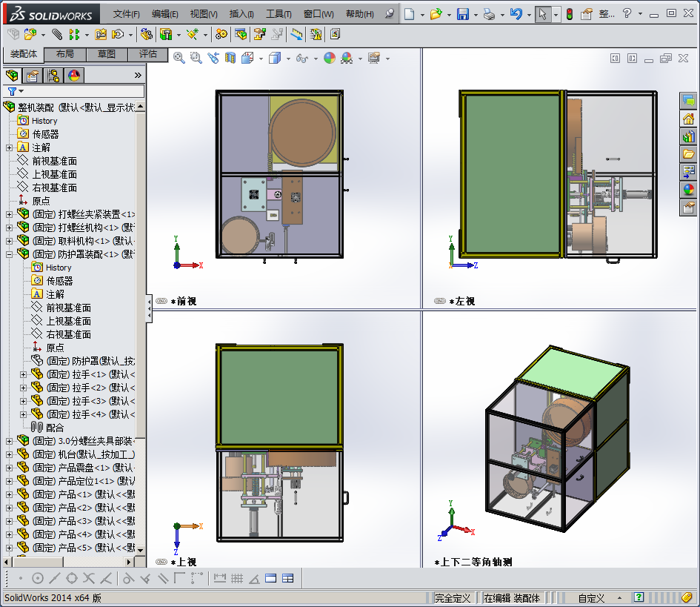Open the DisplayManager color ball tab

74,76
